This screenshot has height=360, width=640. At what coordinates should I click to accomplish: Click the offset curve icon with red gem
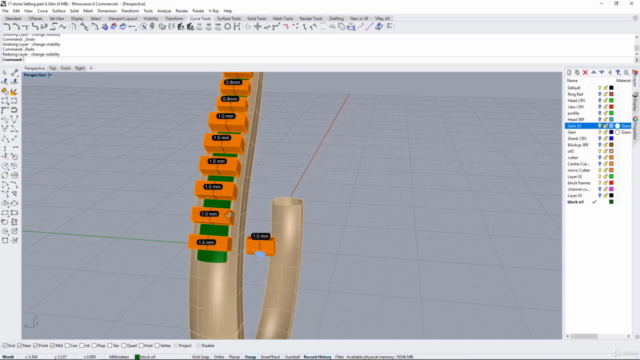(113, 27)
